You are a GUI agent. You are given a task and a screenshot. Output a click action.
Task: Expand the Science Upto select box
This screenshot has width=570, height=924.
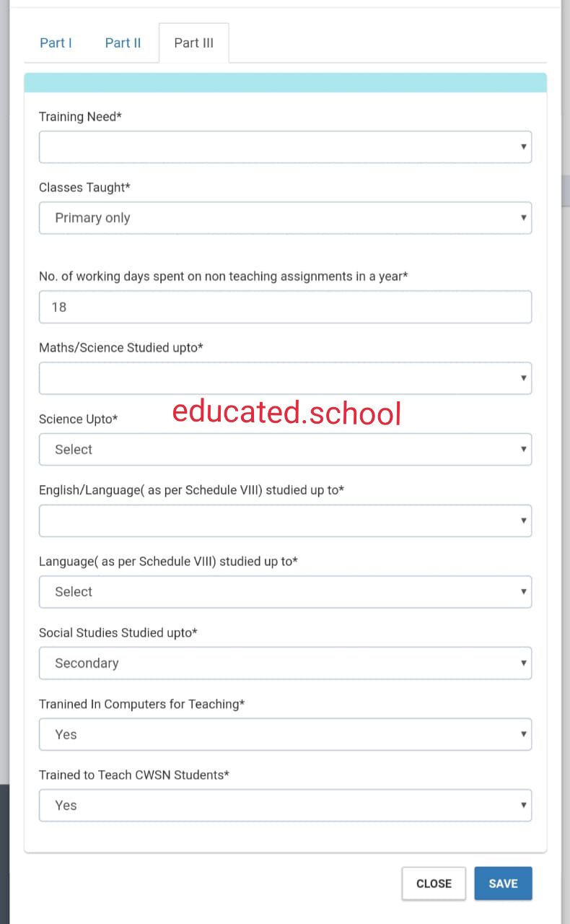(285, 449)
